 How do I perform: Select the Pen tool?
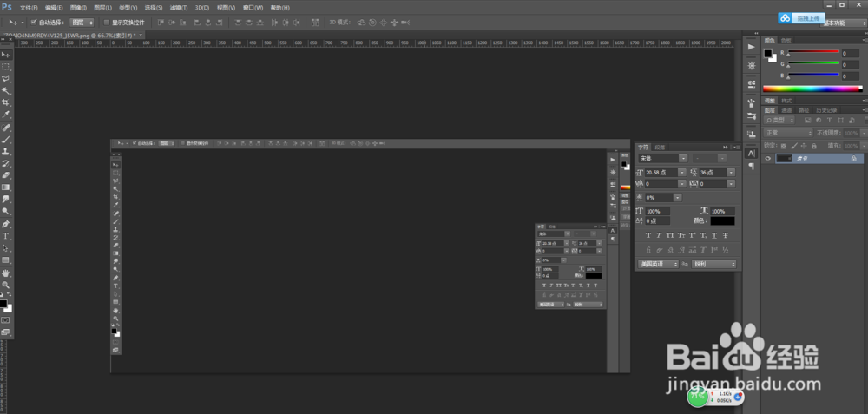(x=6, y=225)
